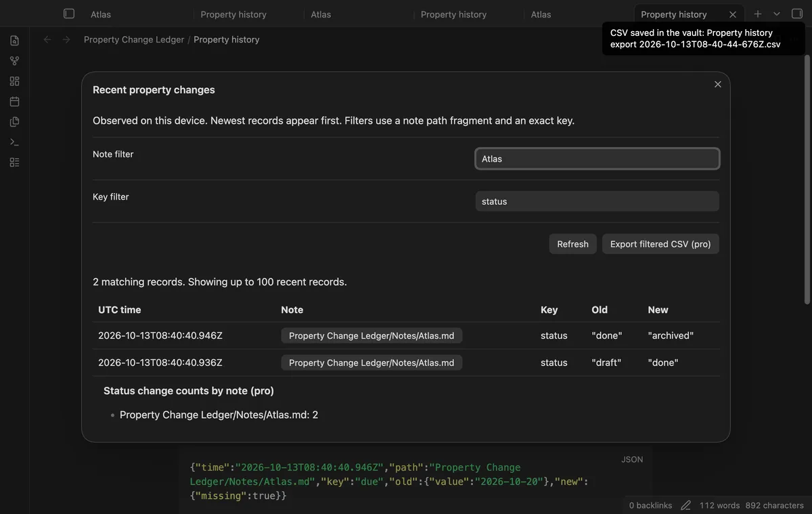
Task: Open Atlas.md link in "draft" row
Action: (x=371, y=363)
